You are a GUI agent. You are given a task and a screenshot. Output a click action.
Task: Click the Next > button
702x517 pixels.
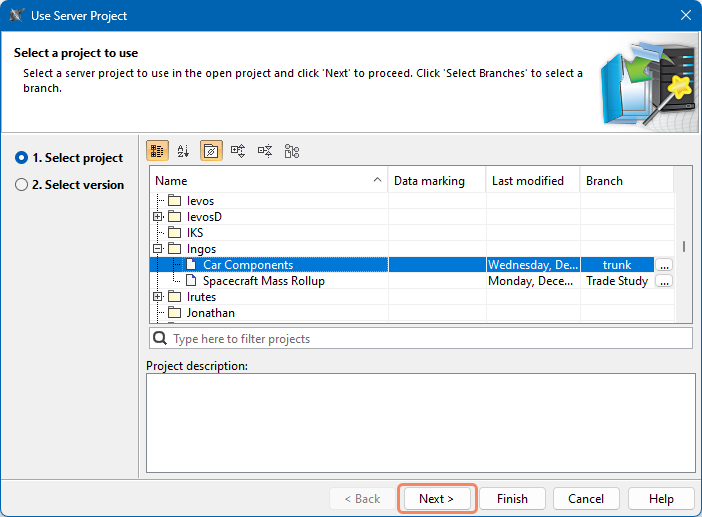pyautogui.click(x=437, y=499)
